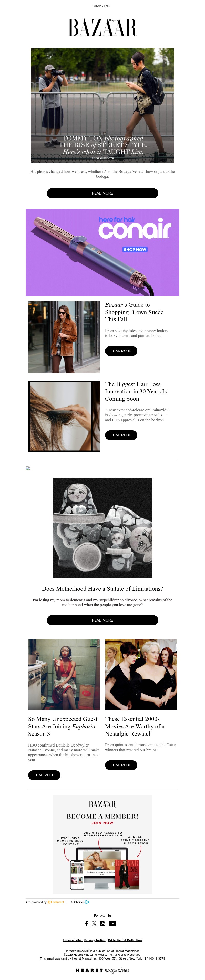Read more about Tommy Ton street style
The image size is (205, 980).
click(x=102, y=193)
